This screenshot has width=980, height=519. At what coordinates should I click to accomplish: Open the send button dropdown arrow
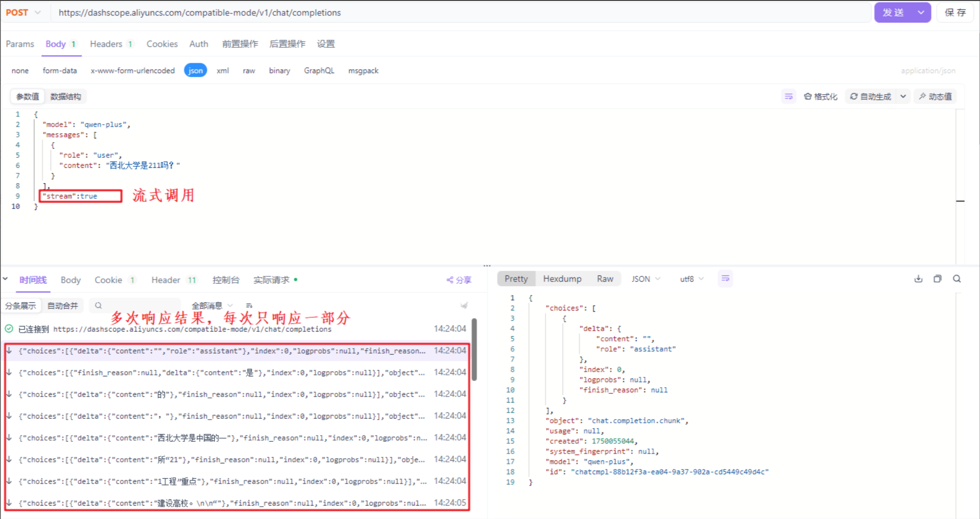coord(921,12)
